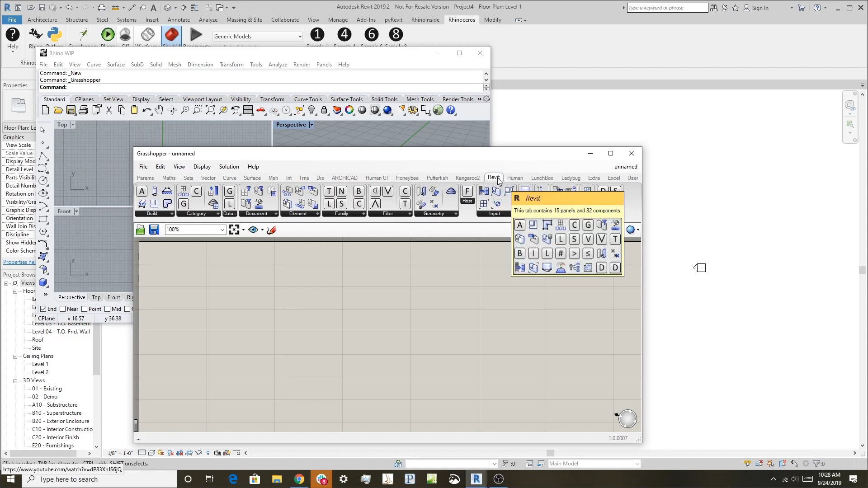Expand the Geometry panel plus button
The height and width of the screenshot is (488, 868).
[456, 214]
